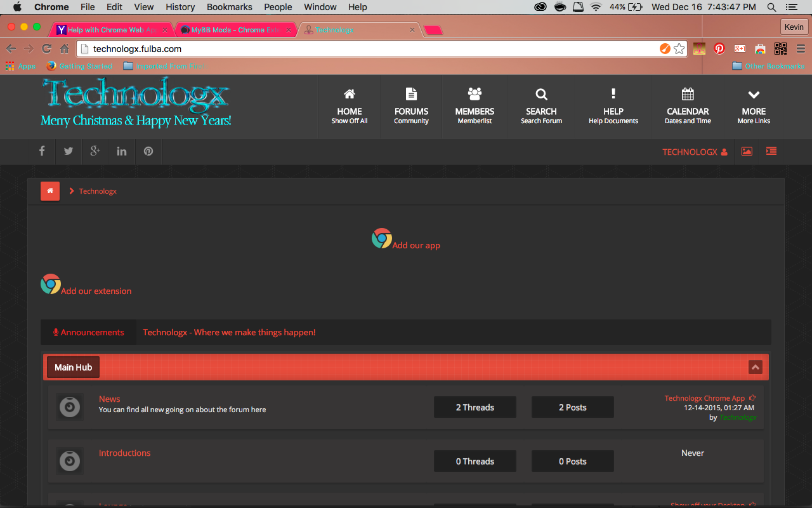This screenshot has width=812, height=508.
Task: Open the HELP Help Documents nav item
Action: [x=613, y=107]
